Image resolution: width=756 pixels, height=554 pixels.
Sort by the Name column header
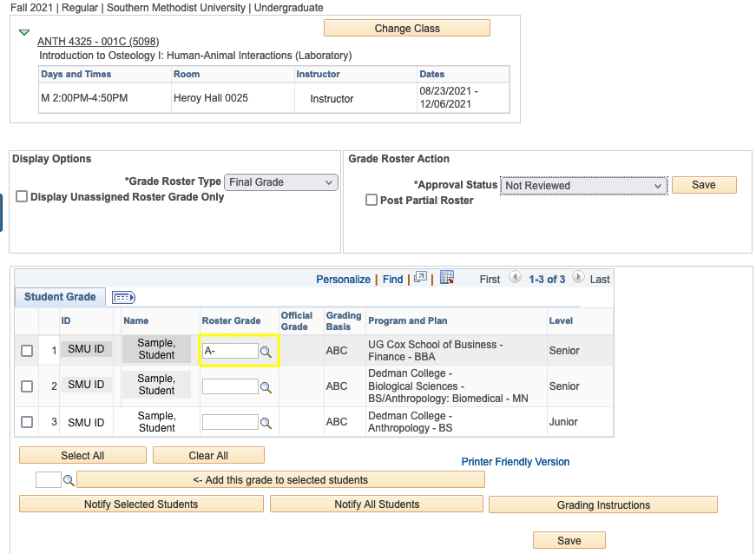[136, 320]
